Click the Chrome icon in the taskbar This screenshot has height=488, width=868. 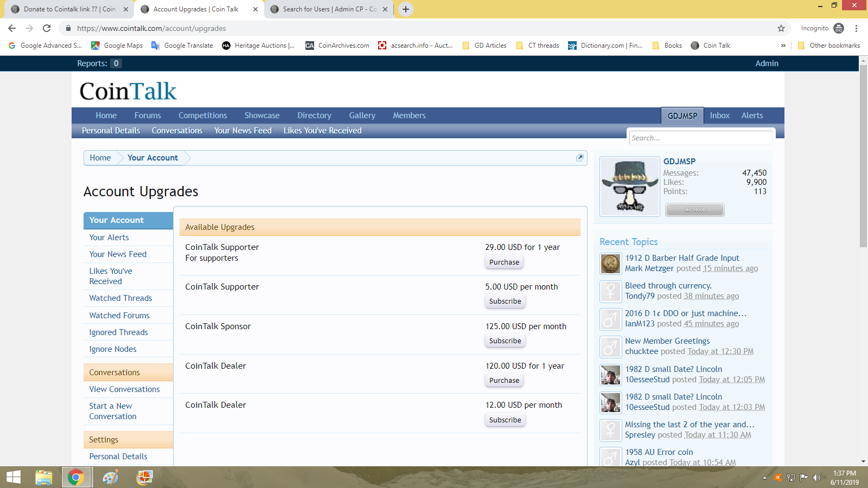(76, 477)
